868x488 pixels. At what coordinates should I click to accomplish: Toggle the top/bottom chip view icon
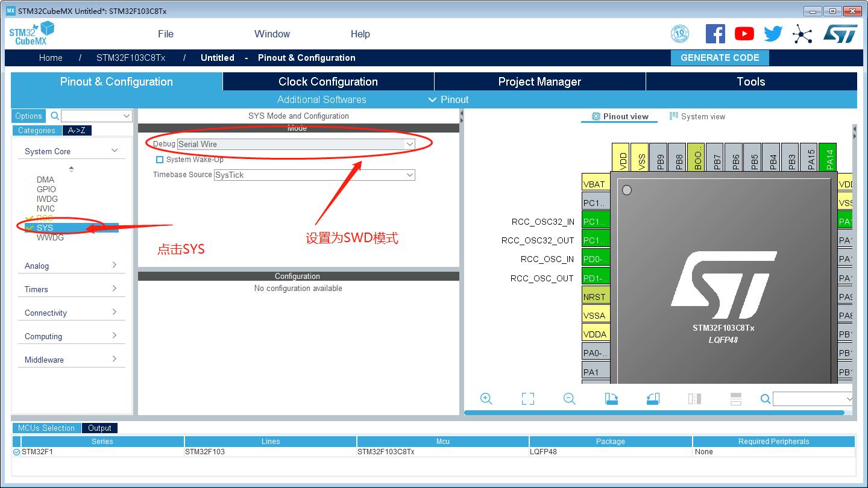point(694,399)
